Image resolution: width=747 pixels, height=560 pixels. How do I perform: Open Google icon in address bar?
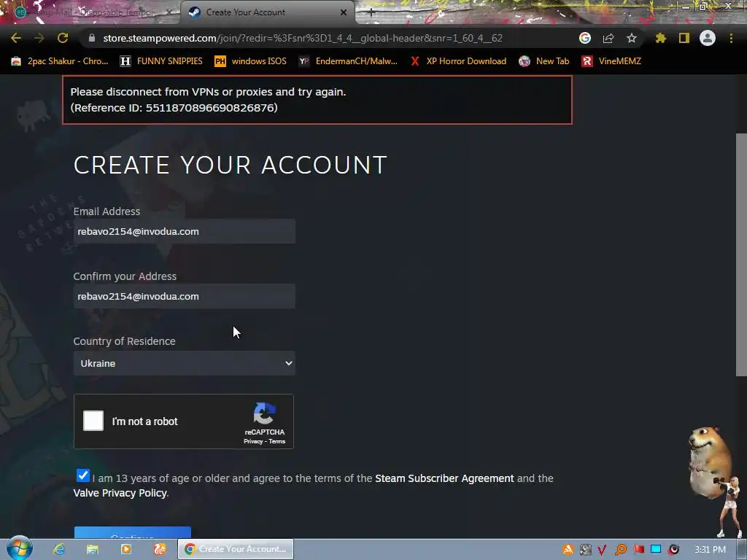[x=585, y=38]
